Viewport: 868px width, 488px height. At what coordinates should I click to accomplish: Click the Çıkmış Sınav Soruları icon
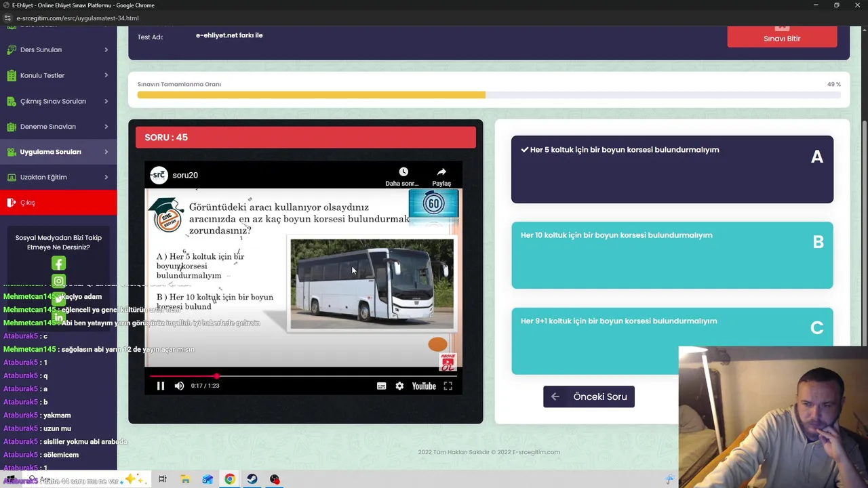click(x=11, y=101)
